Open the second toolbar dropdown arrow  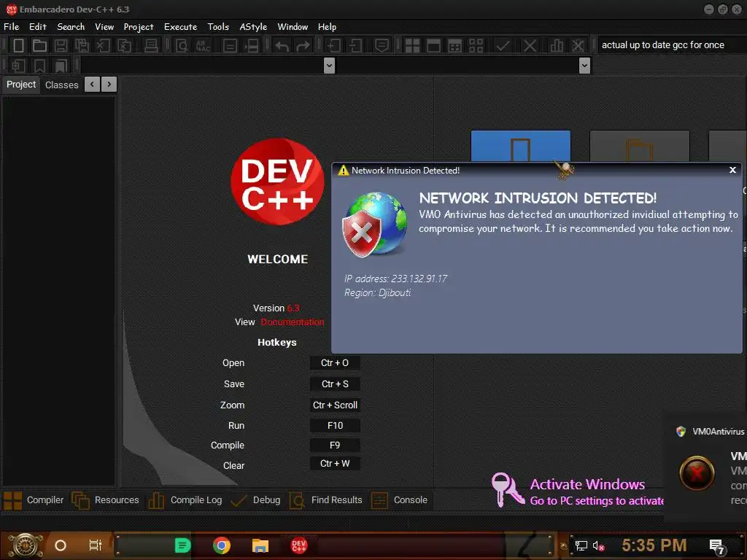584,66
